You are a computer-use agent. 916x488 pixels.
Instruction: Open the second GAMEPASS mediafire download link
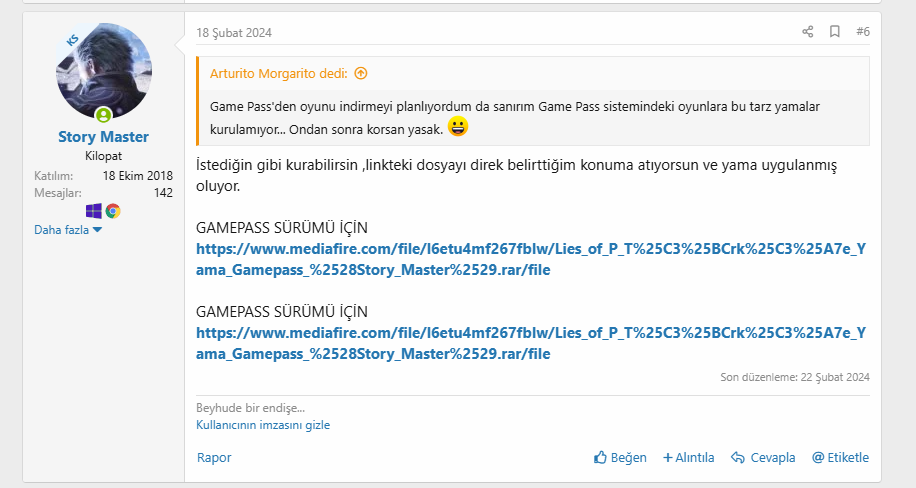531,344
